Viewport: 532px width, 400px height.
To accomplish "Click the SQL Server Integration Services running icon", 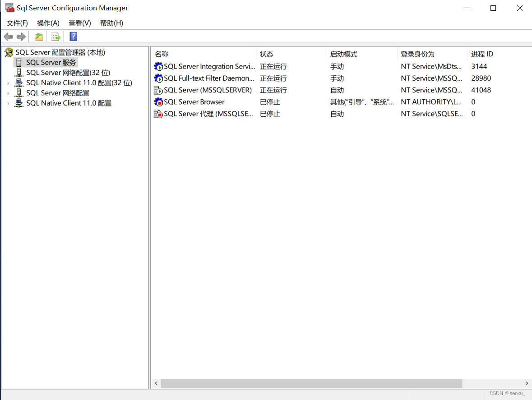I will point(158,66).
